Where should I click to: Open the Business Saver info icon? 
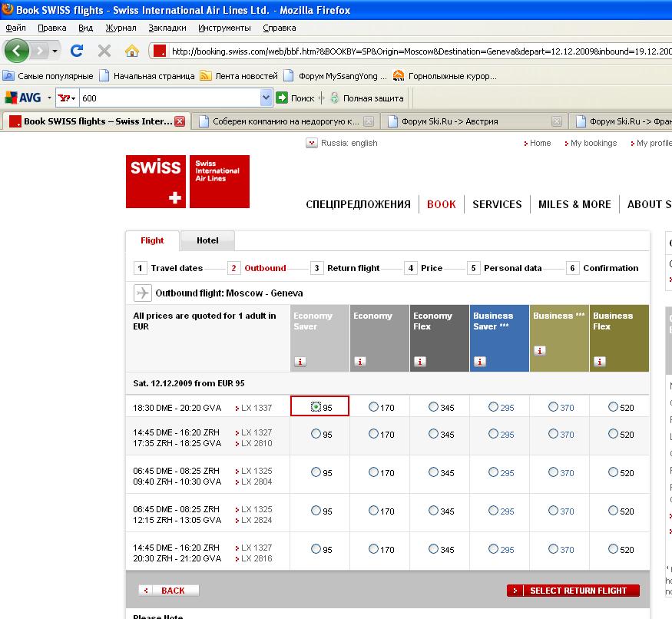coord(479,362)
